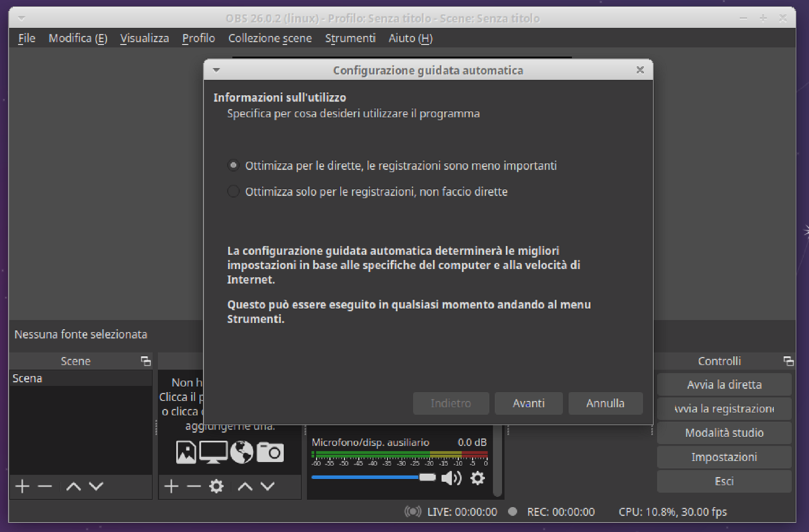The width and height of the screenshot is (809, 532).
Task: Add a new scene with the plus icon
Action: (x=22, y=486)
